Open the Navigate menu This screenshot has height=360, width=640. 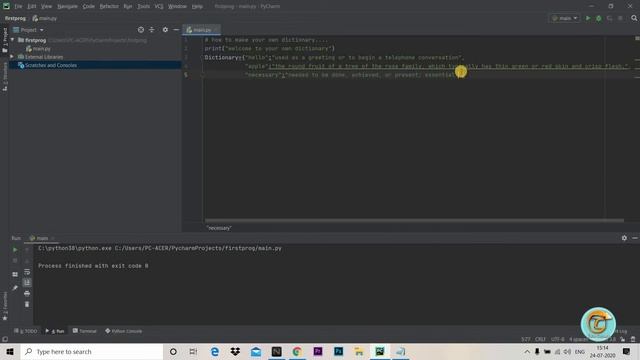pyautogui.click(x=67, y=7)
